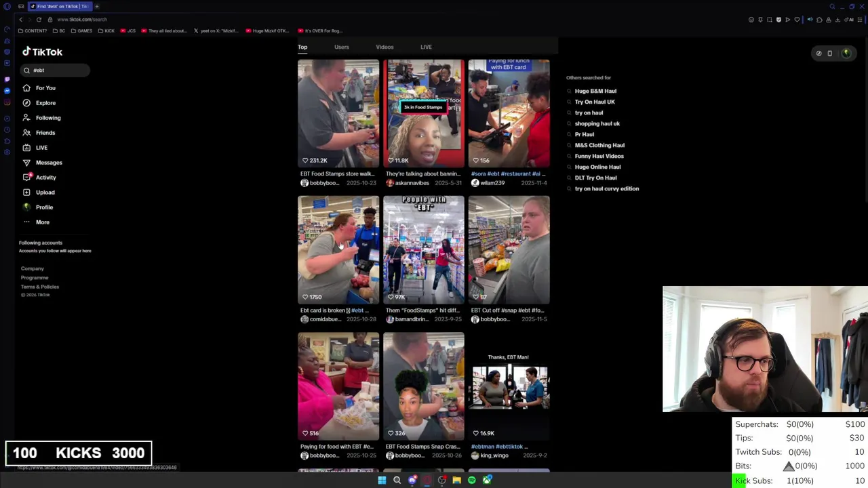Open Activity notifications in the sidebar
868x488 pixels.
click(39, 178)
